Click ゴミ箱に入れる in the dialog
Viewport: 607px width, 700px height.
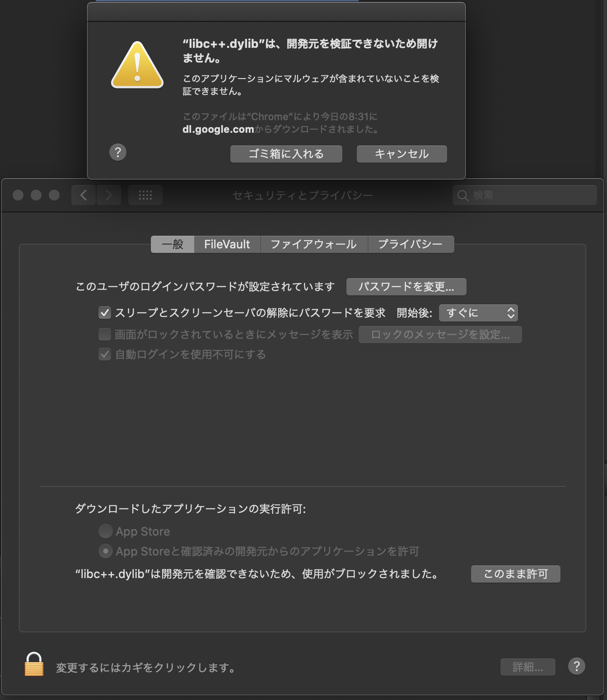click(286, 154)
